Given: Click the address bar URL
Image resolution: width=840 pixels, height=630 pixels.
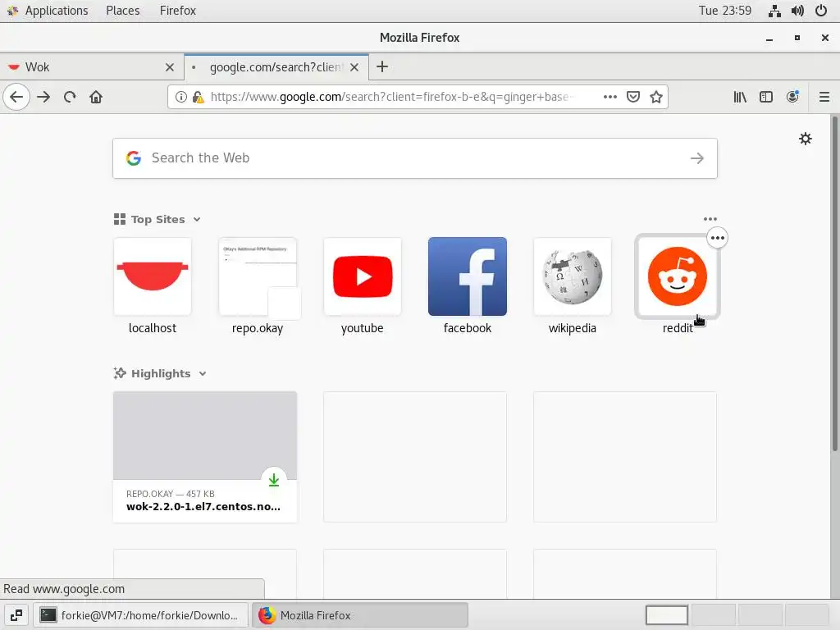Looking at the screenshot, I should coord(392,97).
